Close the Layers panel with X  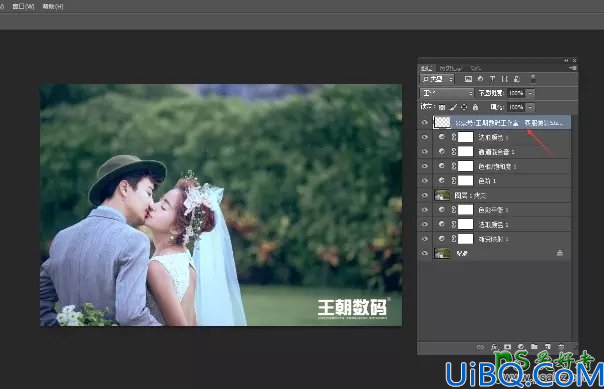[575, 61]
